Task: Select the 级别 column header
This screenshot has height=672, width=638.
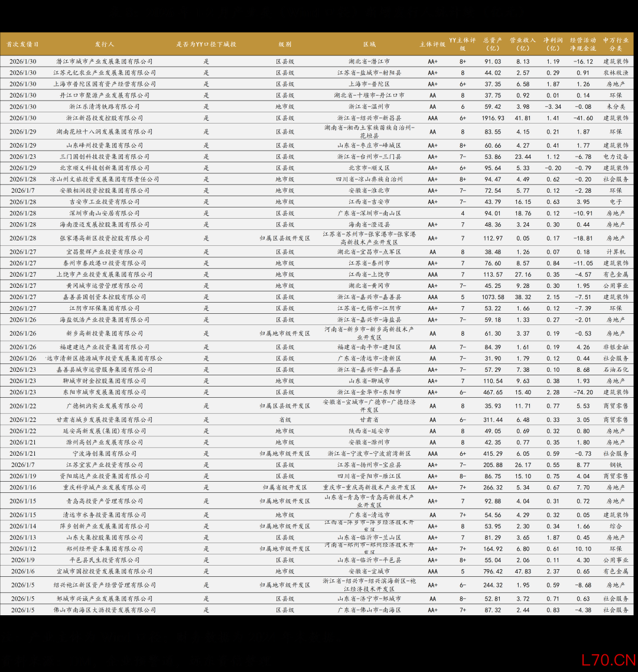Action: (x=285, y=44)
